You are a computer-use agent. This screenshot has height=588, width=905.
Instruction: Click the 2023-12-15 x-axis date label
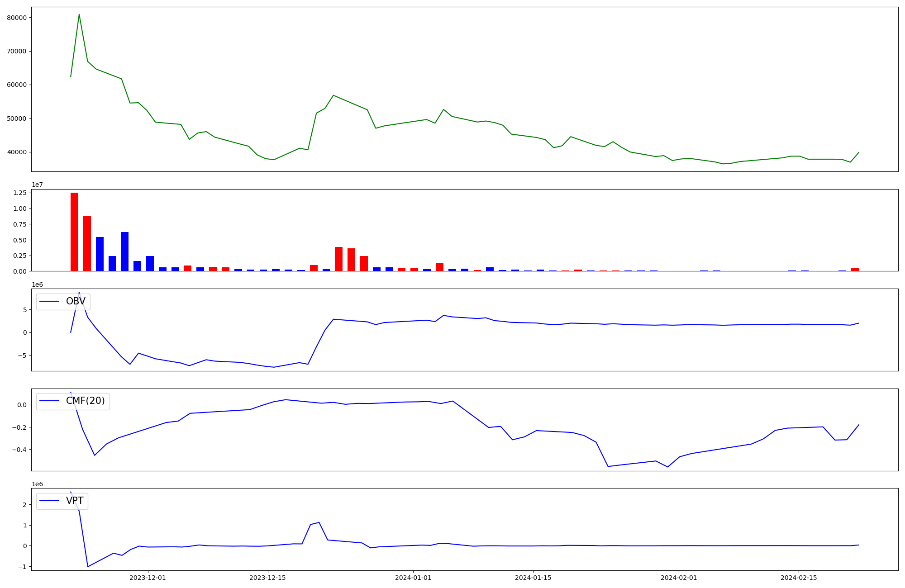[x=267, y=578]
